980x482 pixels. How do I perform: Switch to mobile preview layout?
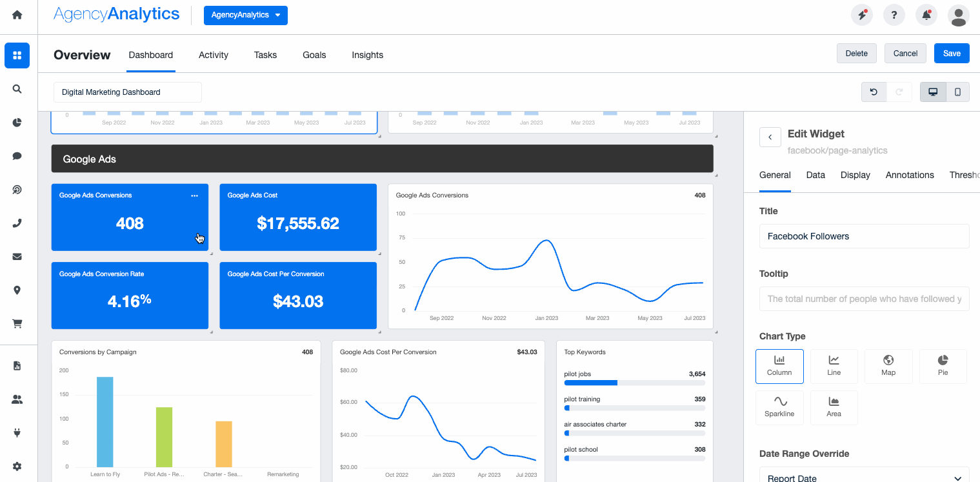tap(957, 92)
